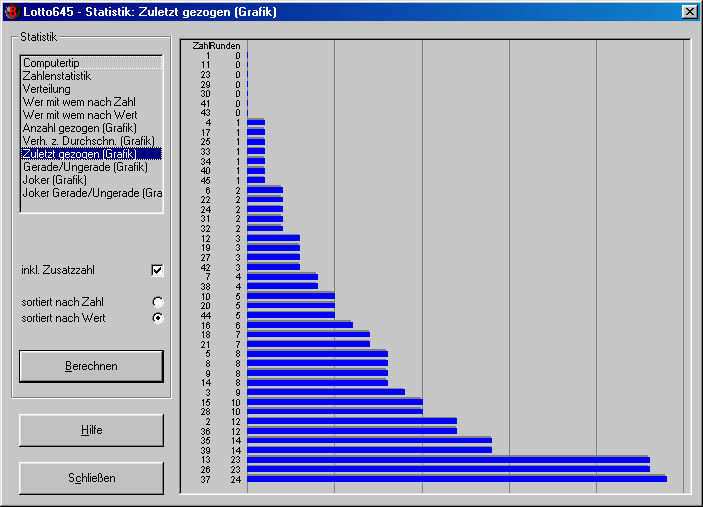Click number 43 label in Zahl column
The height and width of the screenshot is (507, 703).
pos(205,113)
